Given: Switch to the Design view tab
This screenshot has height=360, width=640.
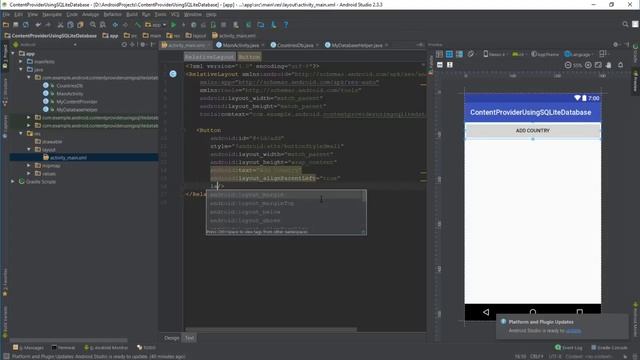Looking at the screenshot, I should tap(171, 338).
